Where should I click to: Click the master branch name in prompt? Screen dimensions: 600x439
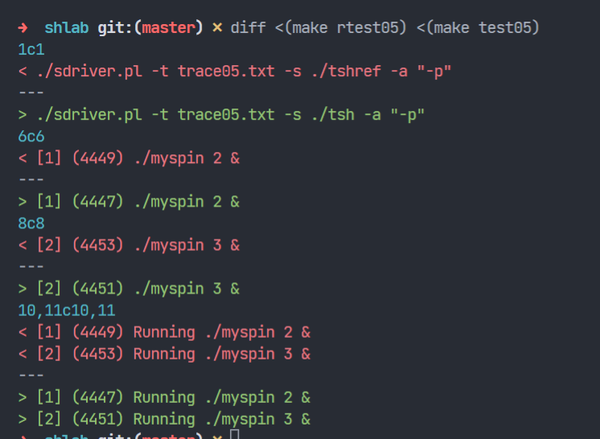[x=169, y=28]
